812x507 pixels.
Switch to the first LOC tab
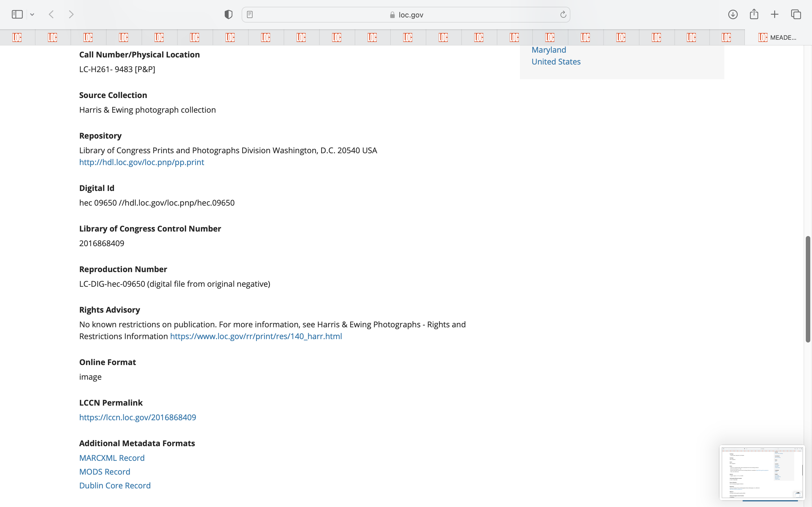point(17,37)
